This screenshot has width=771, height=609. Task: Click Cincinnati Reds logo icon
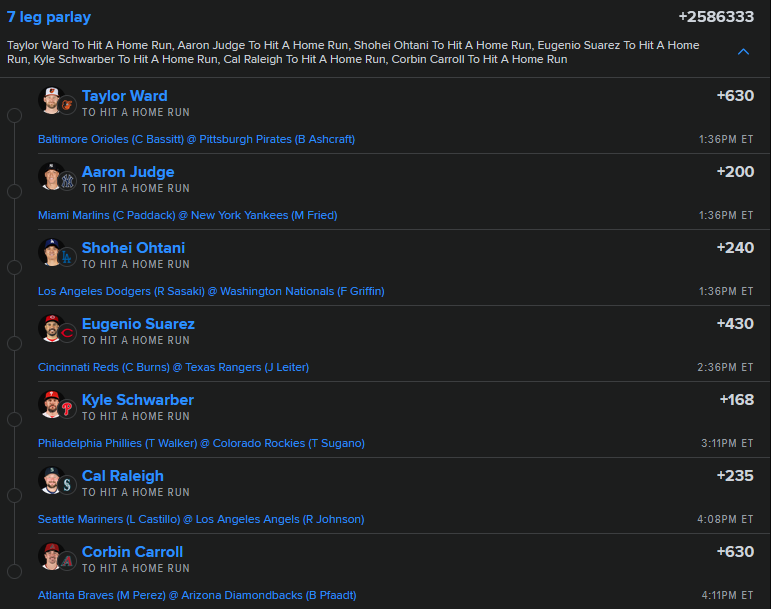(x=67, y=333)
